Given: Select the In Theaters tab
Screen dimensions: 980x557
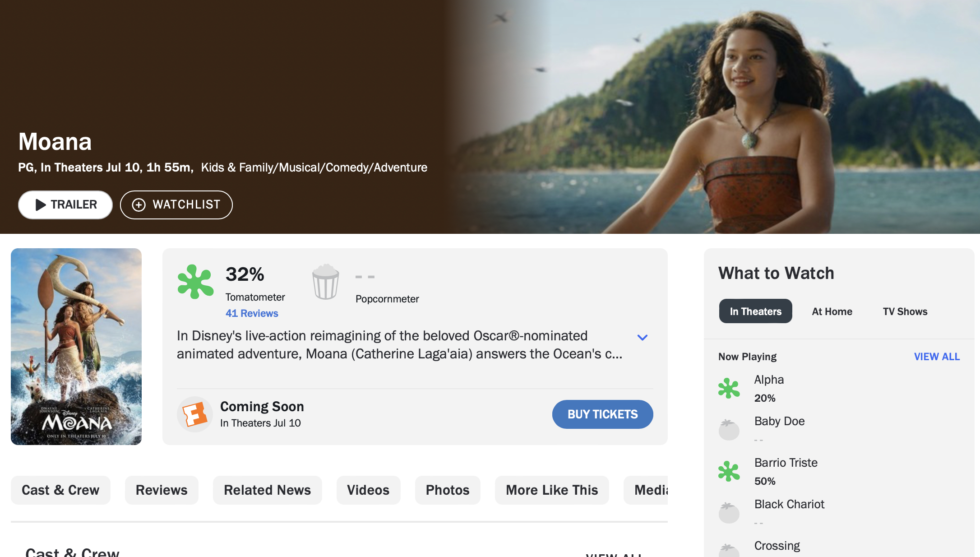Looking at the screenshot, I should point(756,311).
